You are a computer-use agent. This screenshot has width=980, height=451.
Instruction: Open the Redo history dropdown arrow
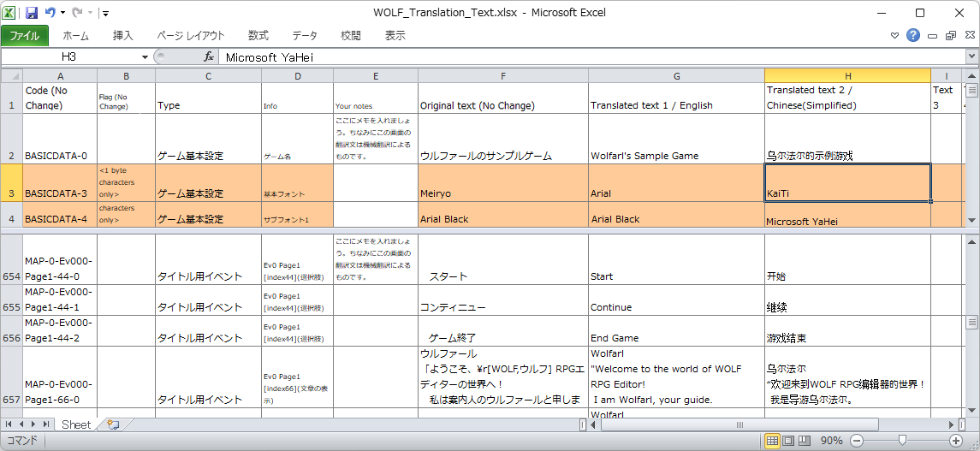(90, 13)
